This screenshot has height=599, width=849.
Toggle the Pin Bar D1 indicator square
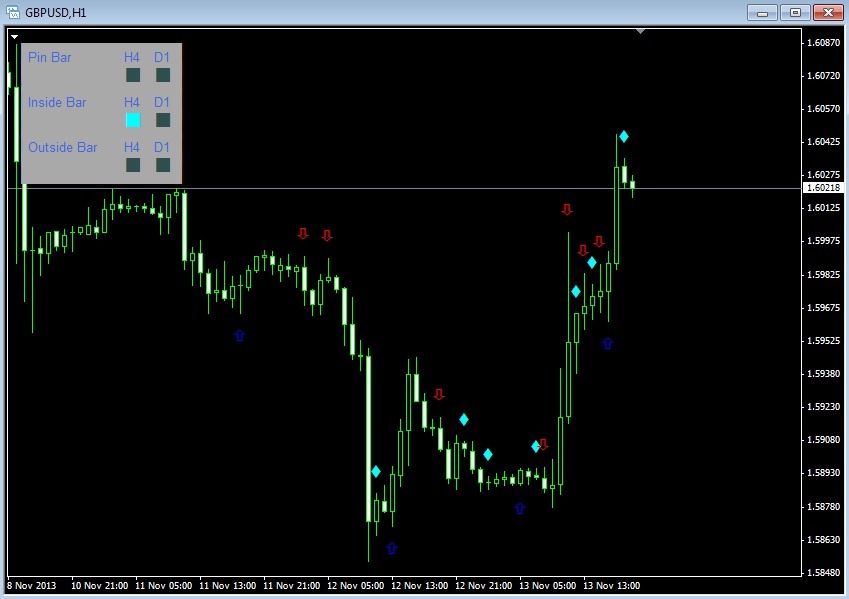(x=163, y=75)
